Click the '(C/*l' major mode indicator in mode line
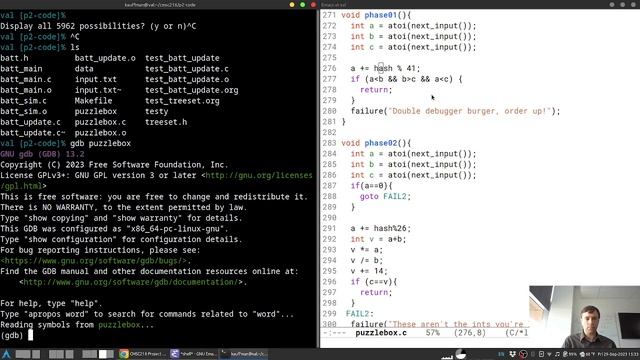Viewport: 640px width, 360px height. coord(516,333)
